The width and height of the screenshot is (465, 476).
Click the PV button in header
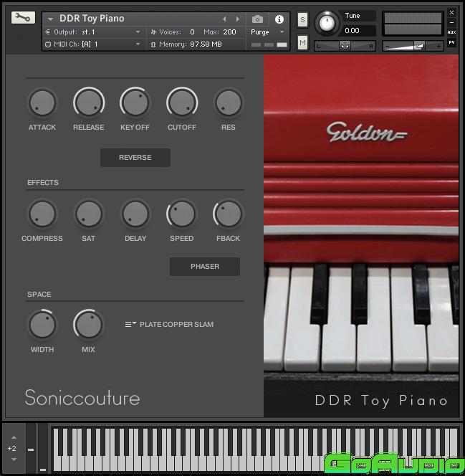[451, 42]
